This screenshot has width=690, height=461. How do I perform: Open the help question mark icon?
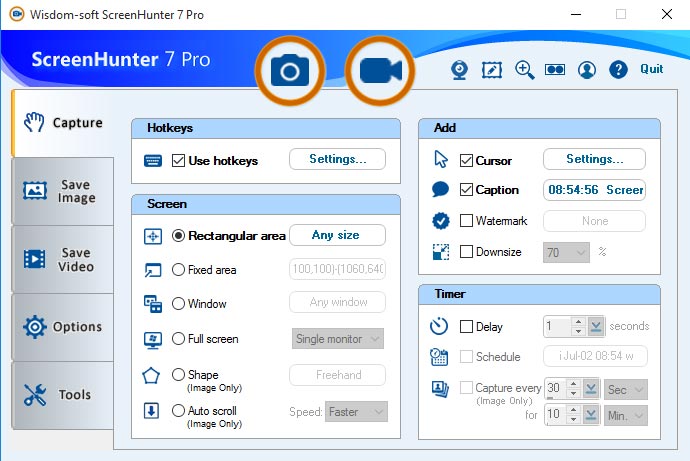click(618, 70)
